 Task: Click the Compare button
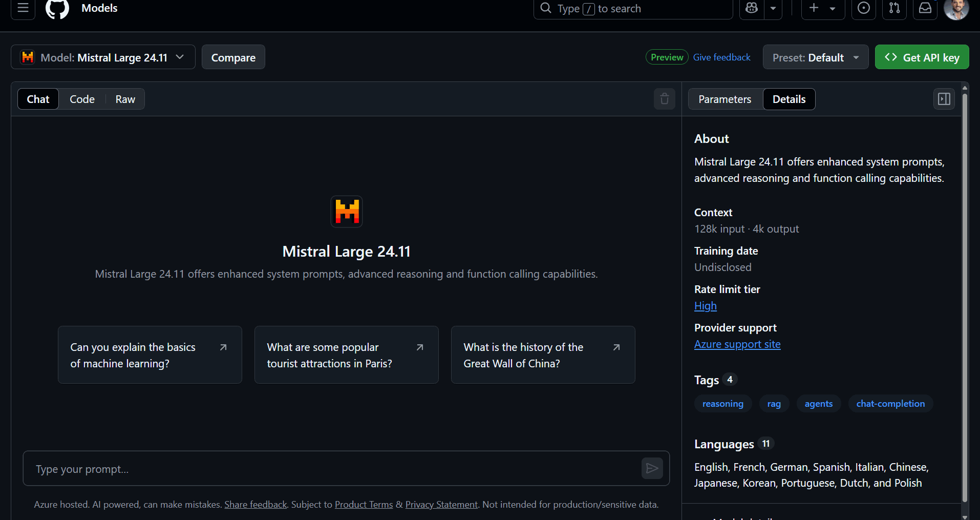pyautogui.click(x=233, y=57)
